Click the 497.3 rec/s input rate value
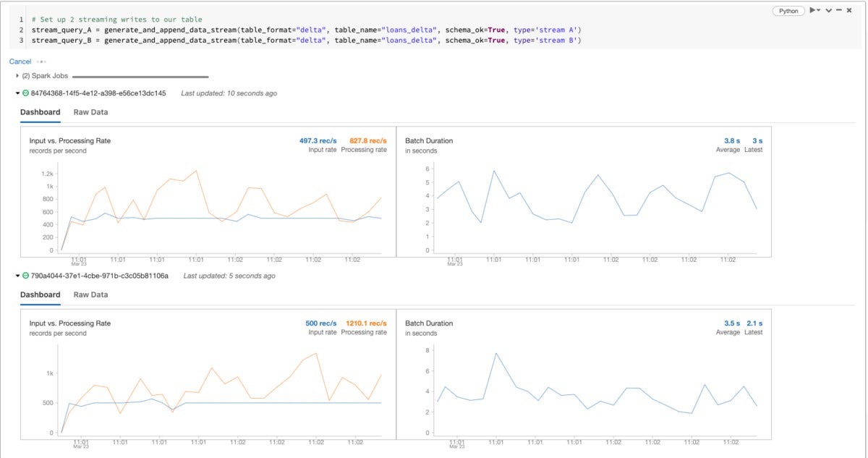Screen dimensions: 868x458 (318, 140)
